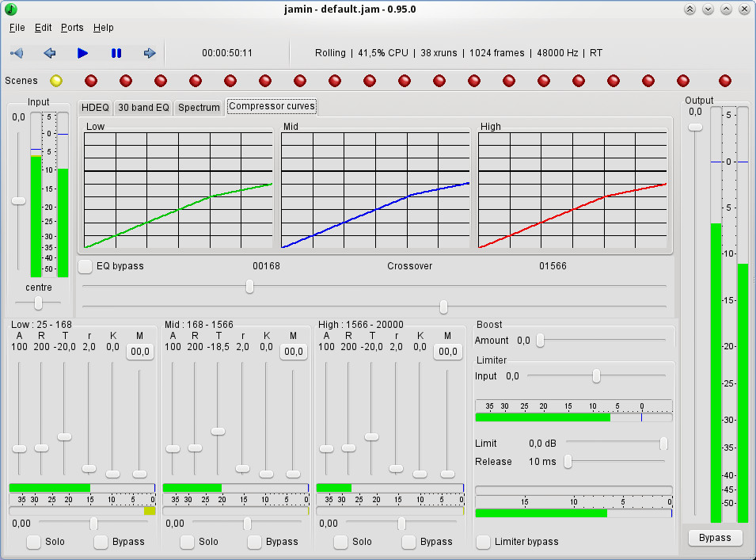This screenshot has width=756, height=560.
Task: Click the step forward arrow icon
Action: point(149,53)
